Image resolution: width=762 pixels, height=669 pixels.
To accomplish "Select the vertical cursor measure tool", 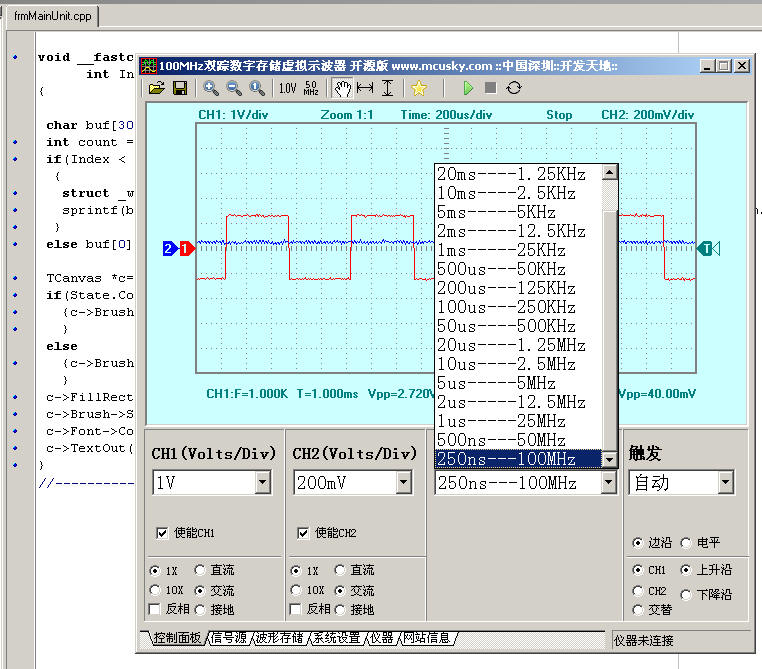I will pos(387,88).
